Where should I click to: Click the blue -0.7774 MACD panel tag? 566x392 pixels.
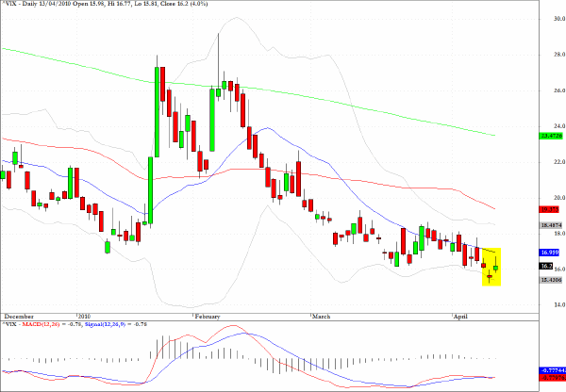[x=552, y=370]
